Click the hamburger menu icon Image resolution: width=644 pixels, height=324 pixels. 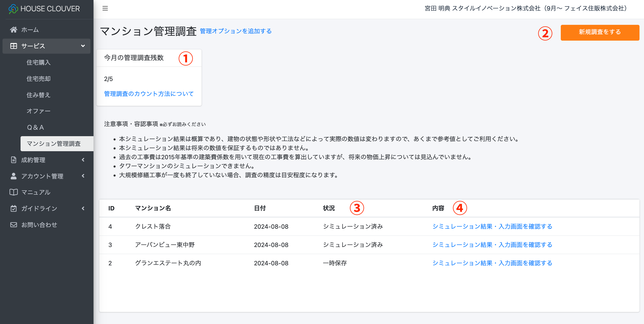105,9
